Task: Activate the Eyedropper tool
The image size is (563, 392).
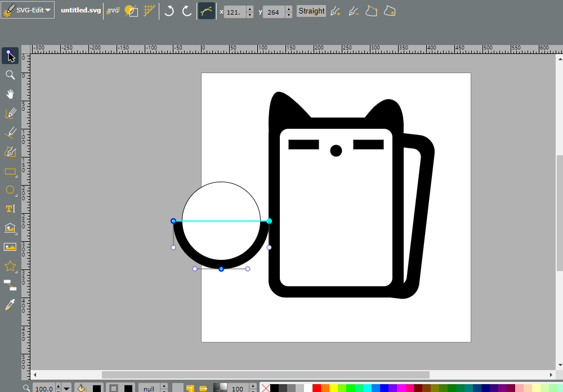Action: [x=10, y=304]
